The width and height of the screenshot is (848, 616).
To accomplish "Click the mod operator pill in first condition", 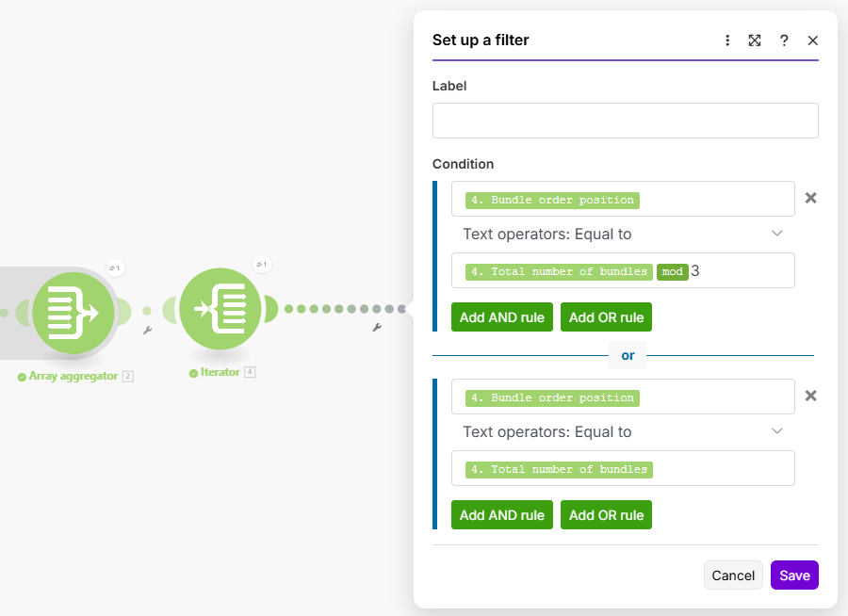I will (672, 271).
